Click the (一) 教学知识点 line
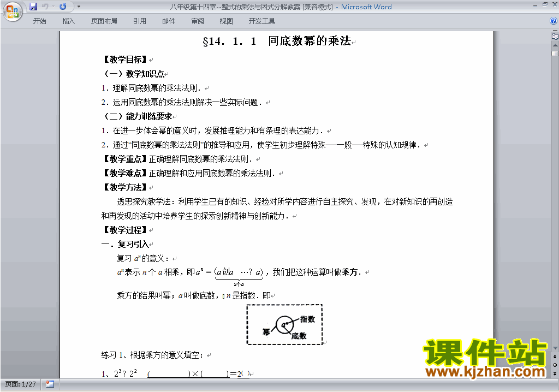The width and height of the screenshot is (559, 392). [x=135, y=74]
